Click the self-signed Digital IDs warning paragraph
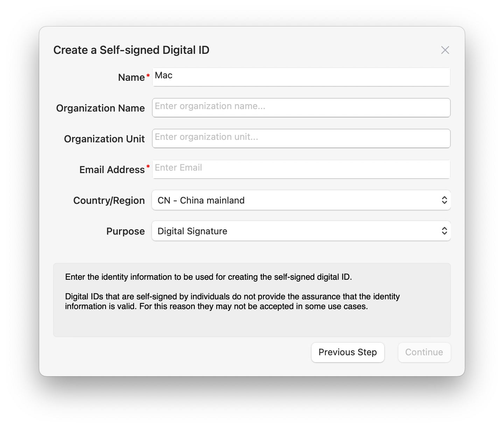This screenshot has height=428, width=504. [232, 301]
